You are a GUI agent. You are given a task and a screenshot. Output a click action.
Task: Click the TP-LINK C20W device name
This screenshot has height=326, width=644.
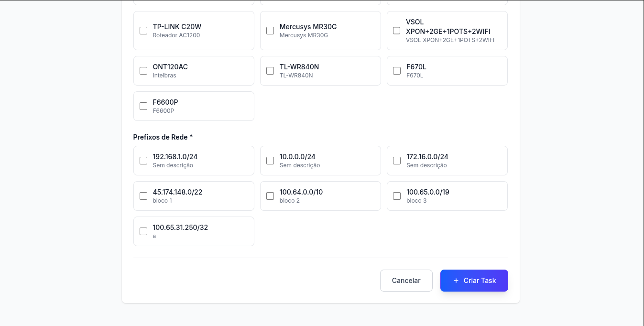(x=177, y=27)
